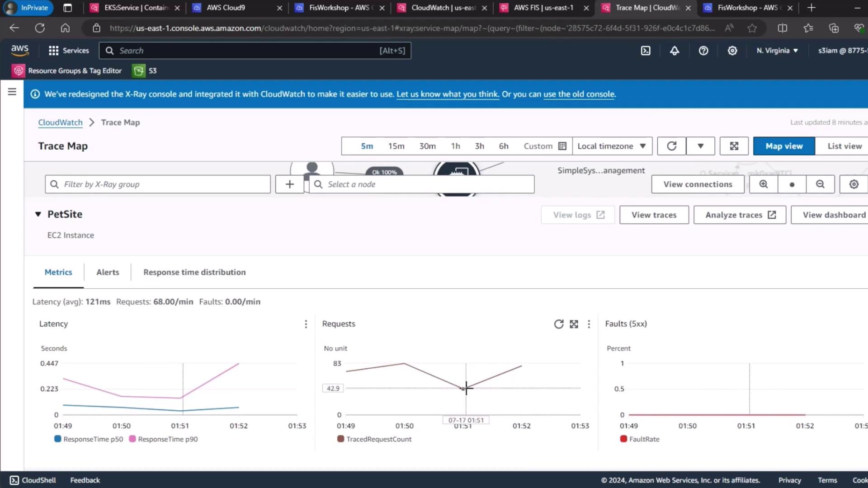Click the fullscreen expand icon near refresh

coord(734,146)
